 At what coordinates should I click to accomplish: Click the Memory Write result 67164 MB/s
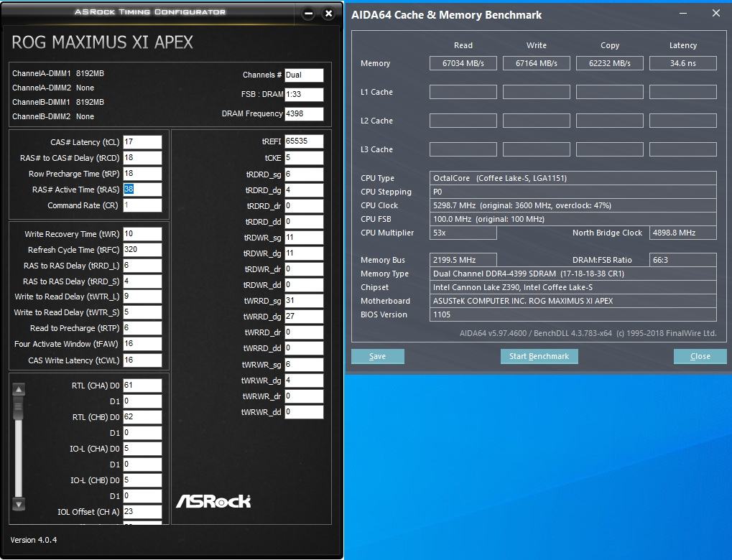coord(537,63)
